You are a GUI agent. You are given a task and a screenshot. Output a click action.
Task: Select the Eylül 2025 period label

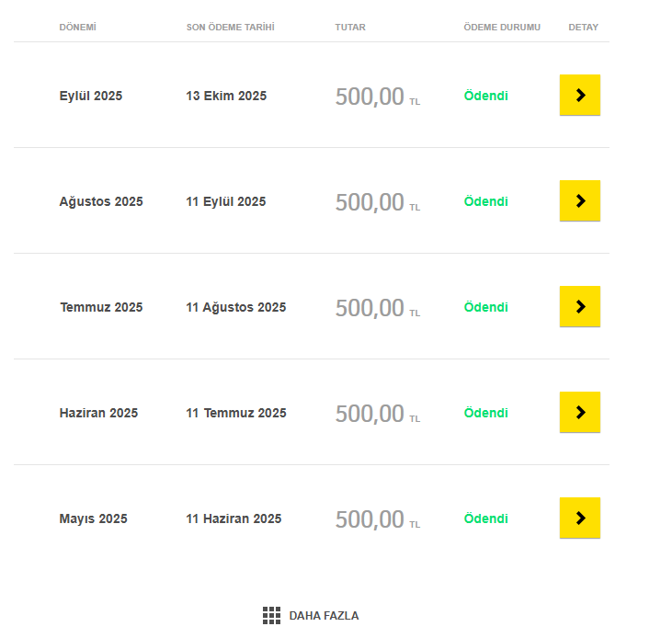[91, 96]
